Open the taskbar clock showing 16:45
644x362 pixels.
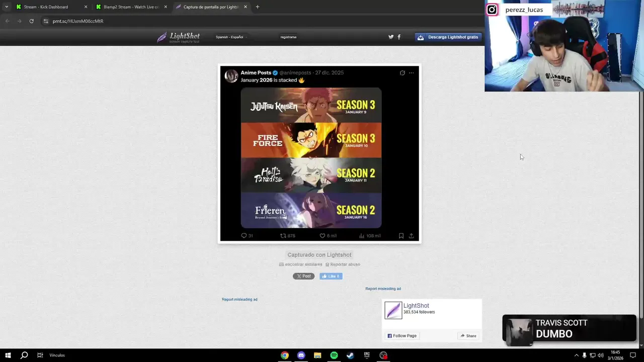(616, 355)
